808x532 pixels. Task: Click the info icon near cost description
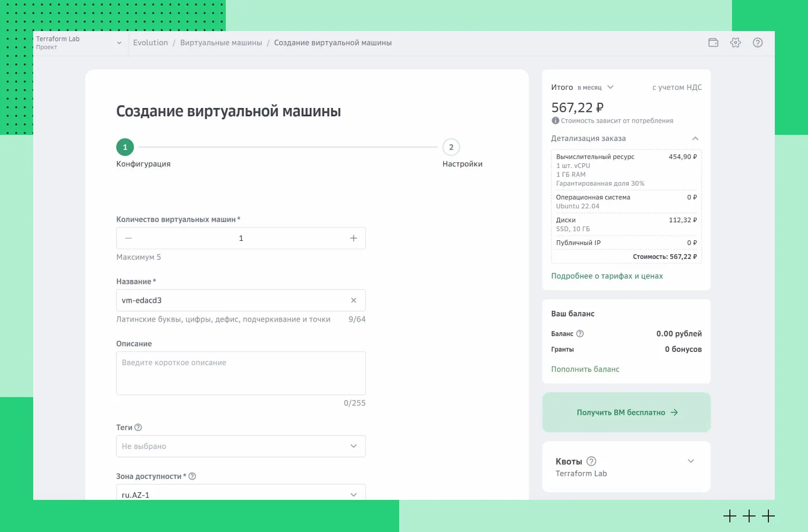[x=555, y=120]
